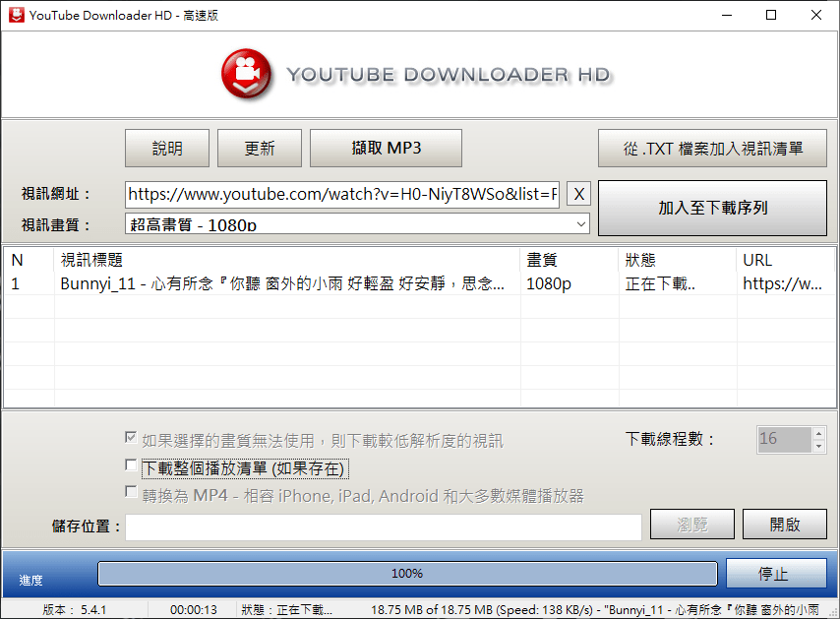Select the Bunnyi_11 download row
Screen dimensions: 840x619
(285, 284)
